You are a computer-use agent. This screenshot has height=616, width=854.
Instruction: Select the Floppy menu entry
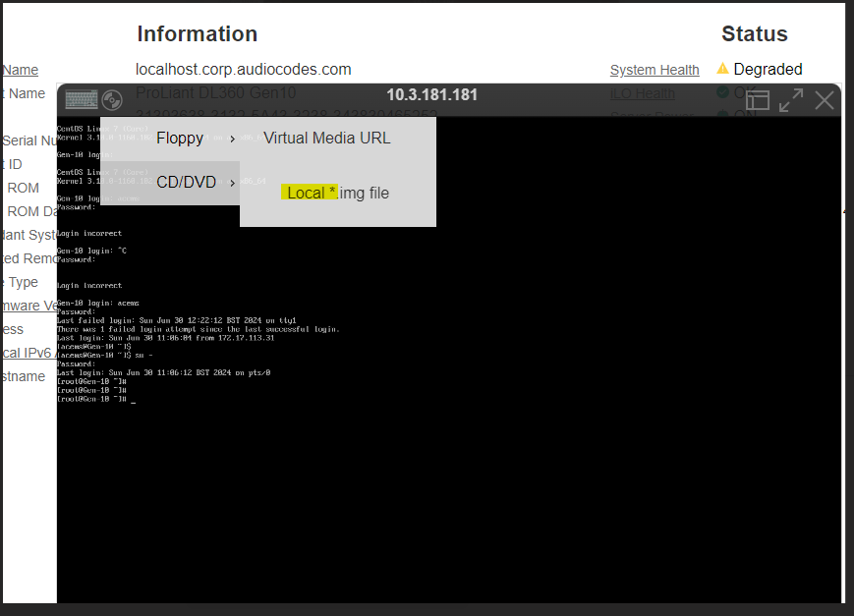(x=180, y=139)
